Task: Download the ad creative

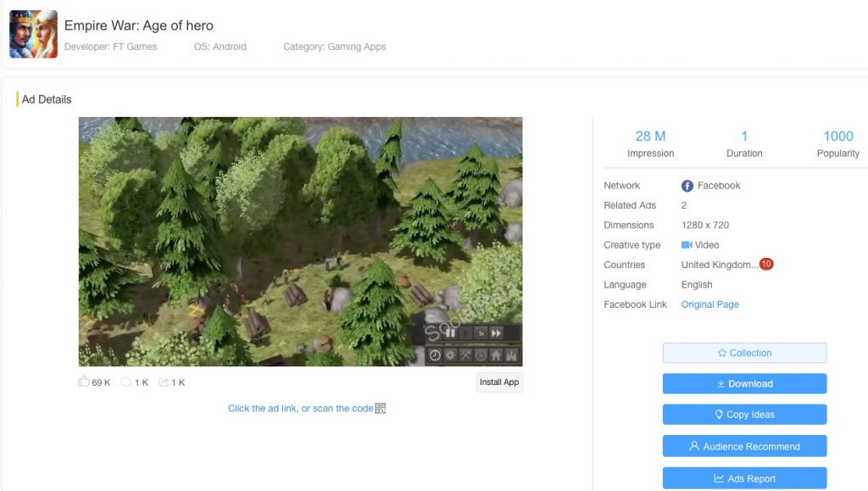Action: (744, 383)
